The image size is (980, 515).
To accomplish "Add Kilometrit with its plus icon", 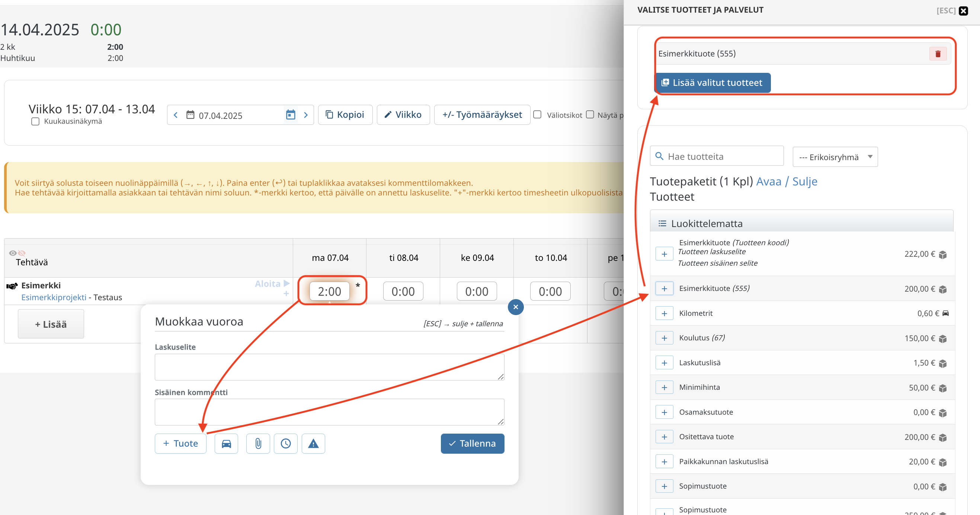I will click(x=664, y=313).
